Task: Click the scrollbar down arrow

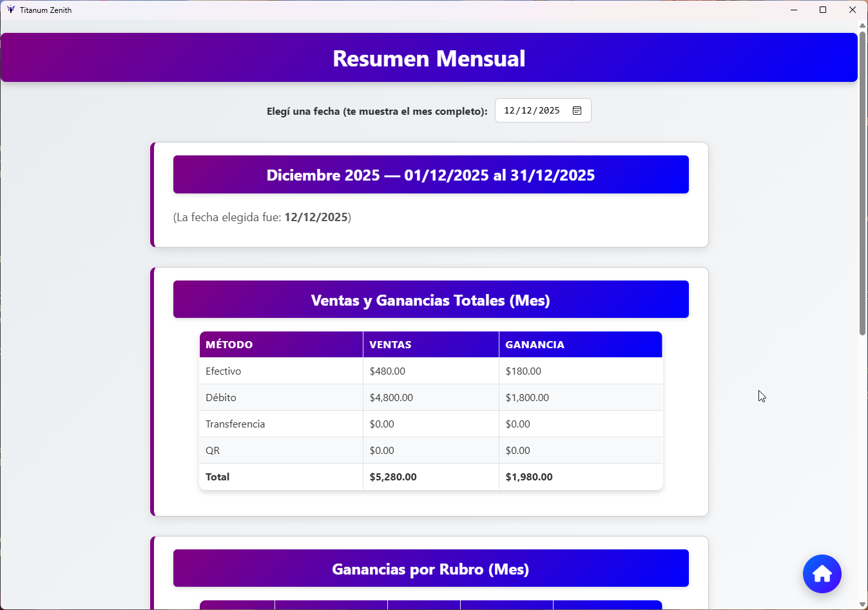Action: click(862, 604)
